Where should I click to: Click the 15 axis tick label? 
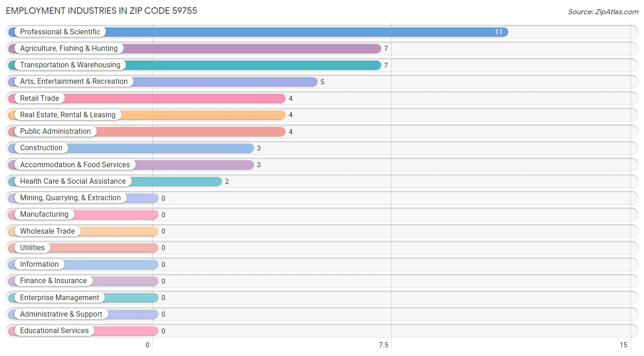[623, 345]
